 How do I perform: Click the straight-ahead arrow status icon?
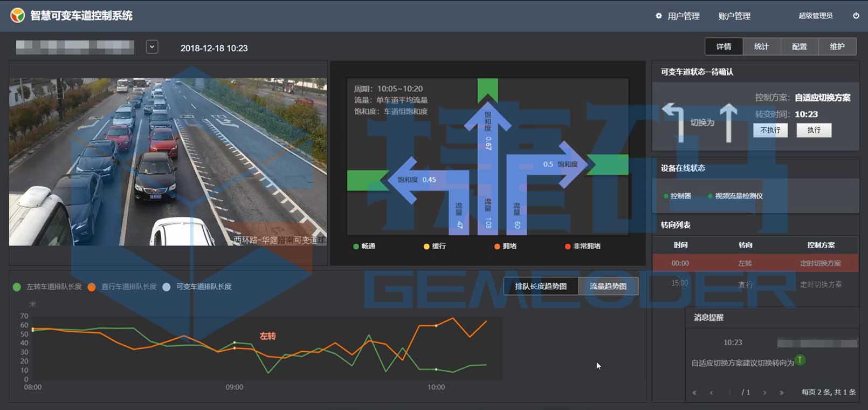pos(728,122)
